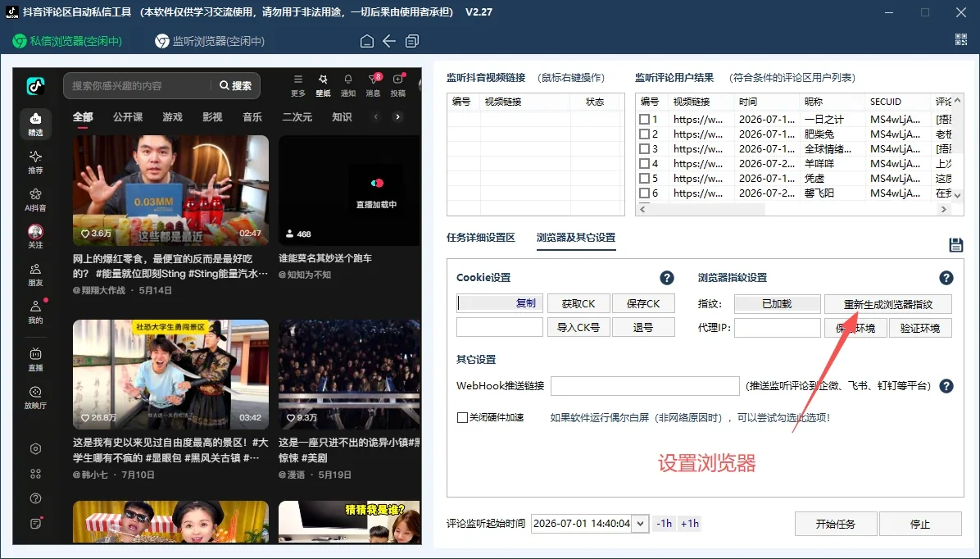Click the 更多 menu icon in Douyin header
The image size is (980, 559).
click(298, 85)
